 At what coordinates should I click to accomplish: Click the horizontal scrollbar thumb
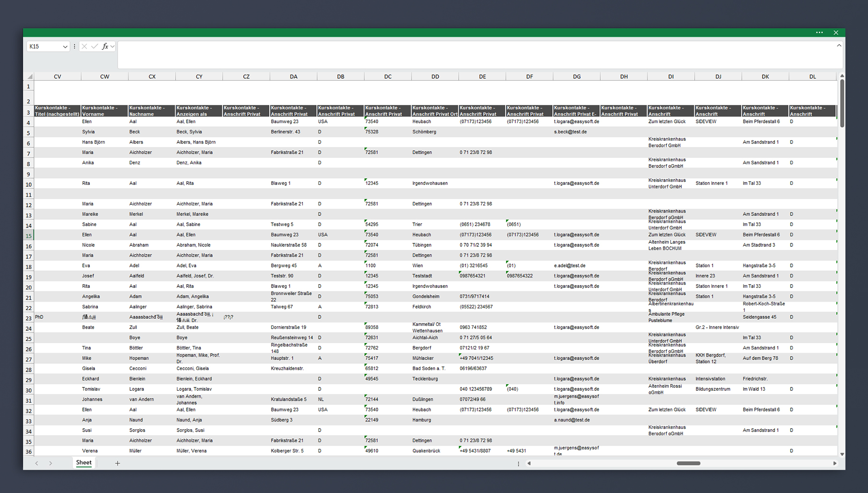pos(689,463)
